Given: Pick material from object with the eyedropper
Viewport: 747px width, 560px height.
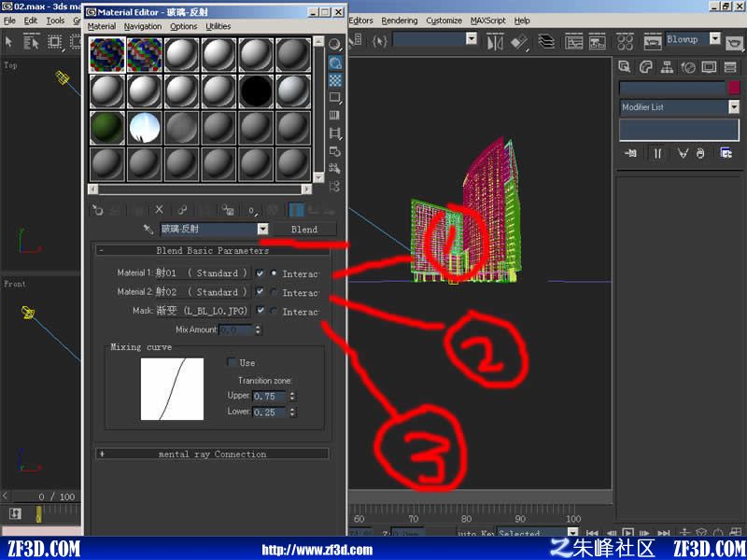Looking at the screenshot, I should tap(148, 229).
